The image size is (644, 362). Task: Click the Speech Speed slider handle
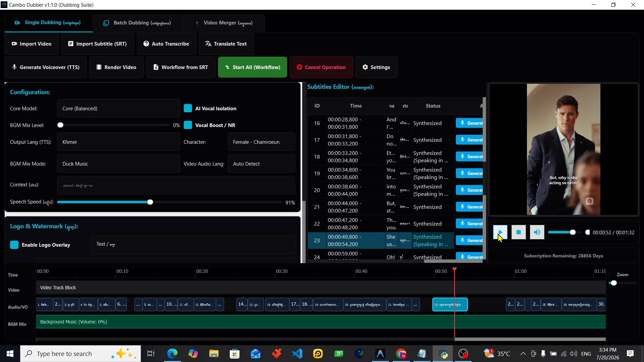pos(150,202)
